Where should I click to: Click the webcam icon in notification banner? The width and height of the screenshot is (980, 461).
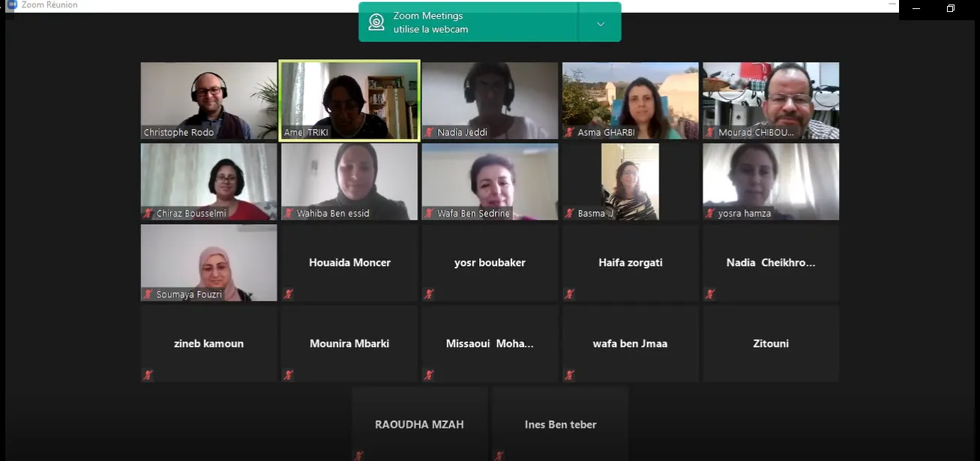tap(376, 22)
